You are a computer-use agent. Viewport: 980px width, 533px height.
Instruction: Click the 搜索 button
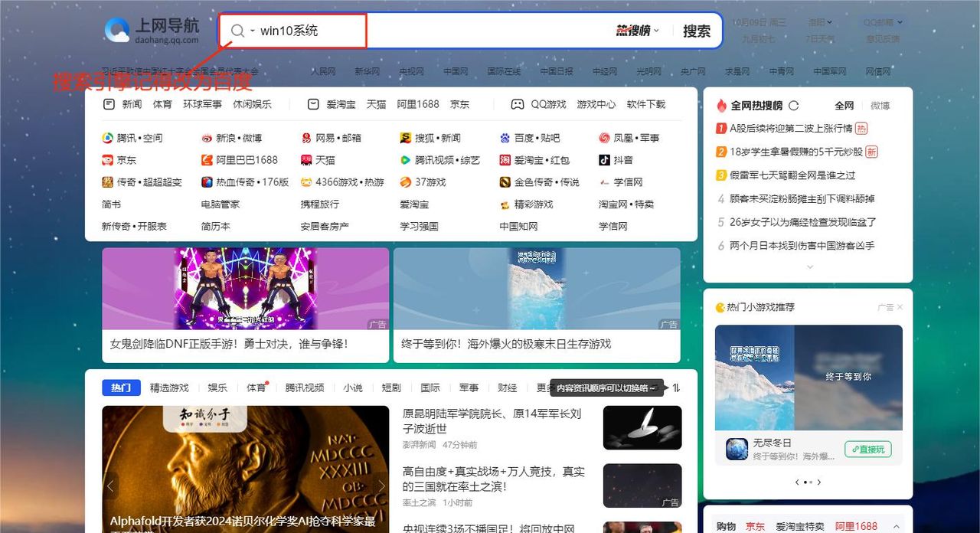[x=697, y=31]
